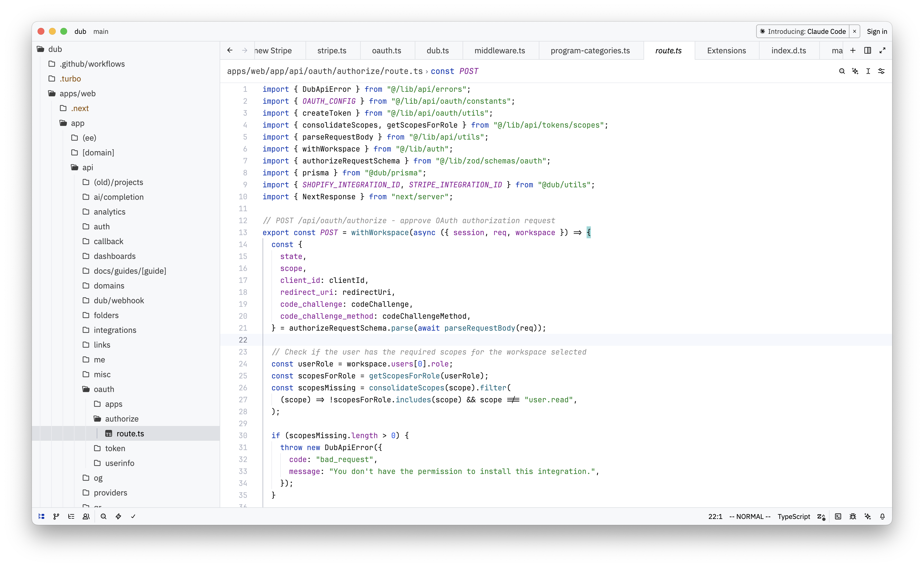Open the git branch panel icon
This screenshot has height=567, width=924.
point(56,516)
